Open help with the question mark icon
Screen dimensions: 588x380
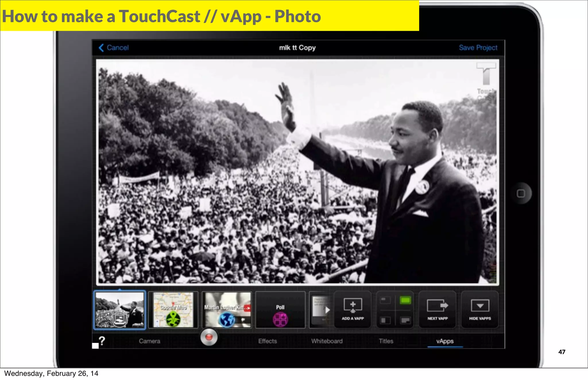pyautogui.click(x=102, y=341)
